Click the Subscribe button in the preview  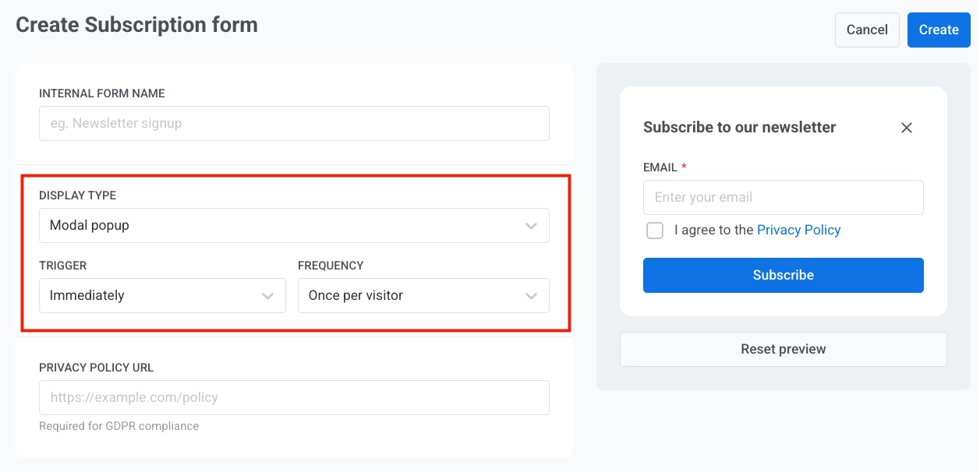tap(783, 275)
